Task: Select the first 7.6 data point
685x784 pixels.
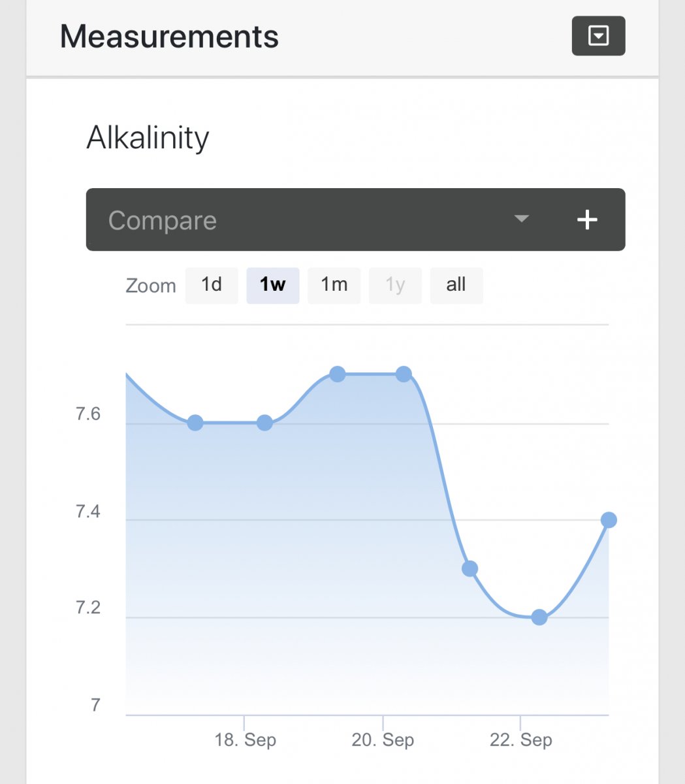Action: click(x=195, y=423)
